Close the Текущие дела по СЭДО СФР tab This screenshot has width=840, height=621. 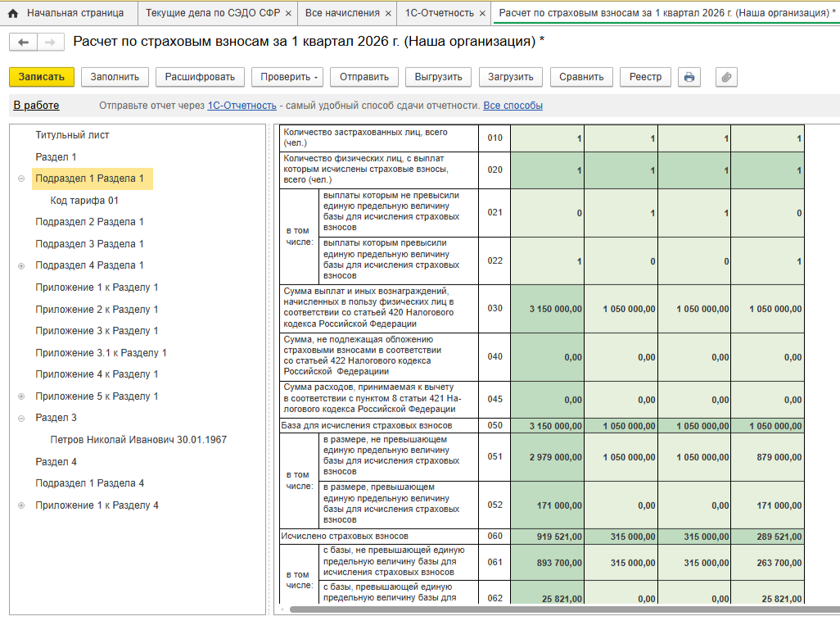288,14
